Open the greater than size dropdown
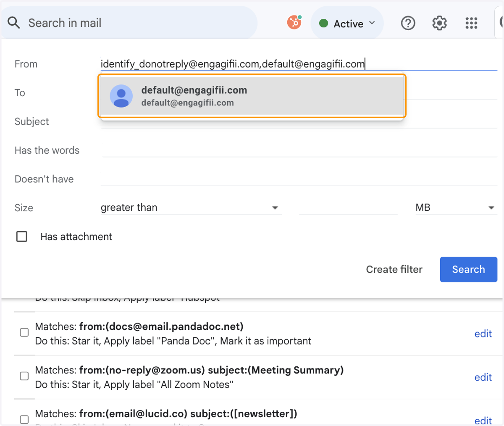The image size is (504, 426). point(190,208)
